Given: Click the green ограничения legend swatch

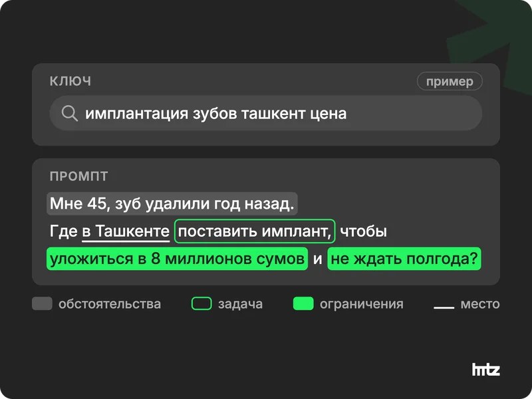Looking at the screenshot, I should point(303,304).
